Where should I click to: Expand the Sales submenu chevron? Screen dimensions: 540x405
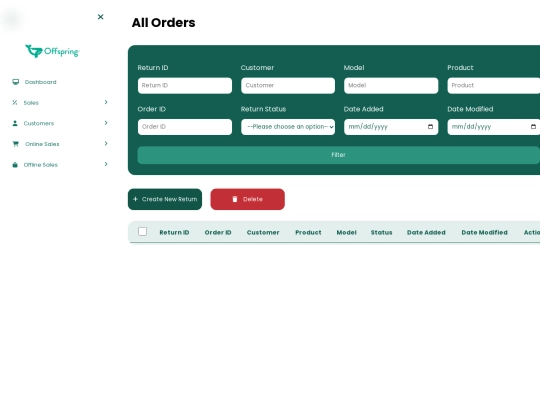pyautogui.click(x=106, y=102)
